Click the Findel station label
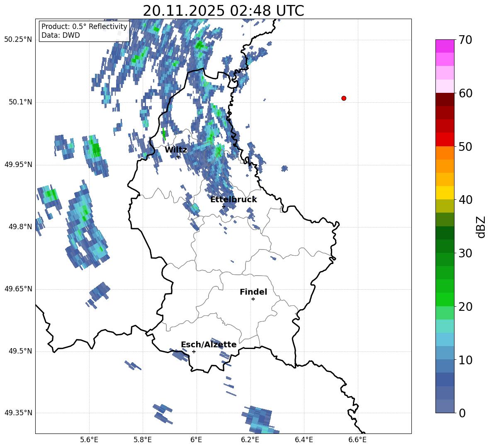This screenshot has width=491, height=448. (x=253, y=292)
